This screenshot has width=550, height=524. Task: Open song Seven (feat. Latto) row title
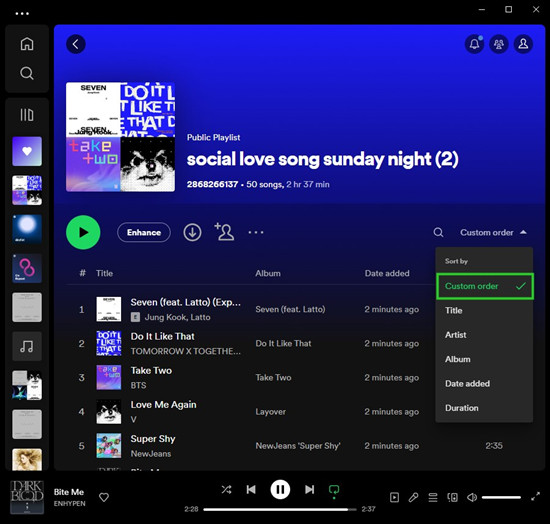point(186,302)
